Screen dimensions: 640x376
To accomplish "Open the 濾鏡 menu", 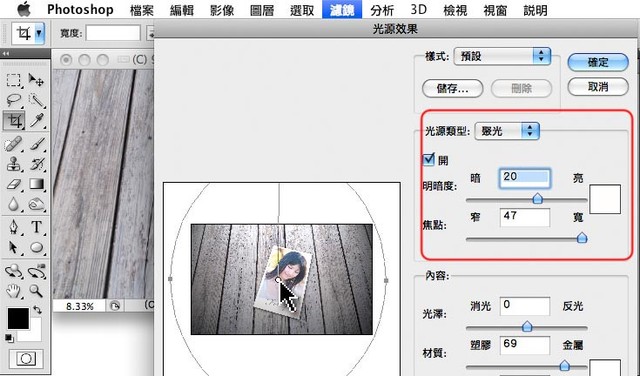I will (342, 9).
